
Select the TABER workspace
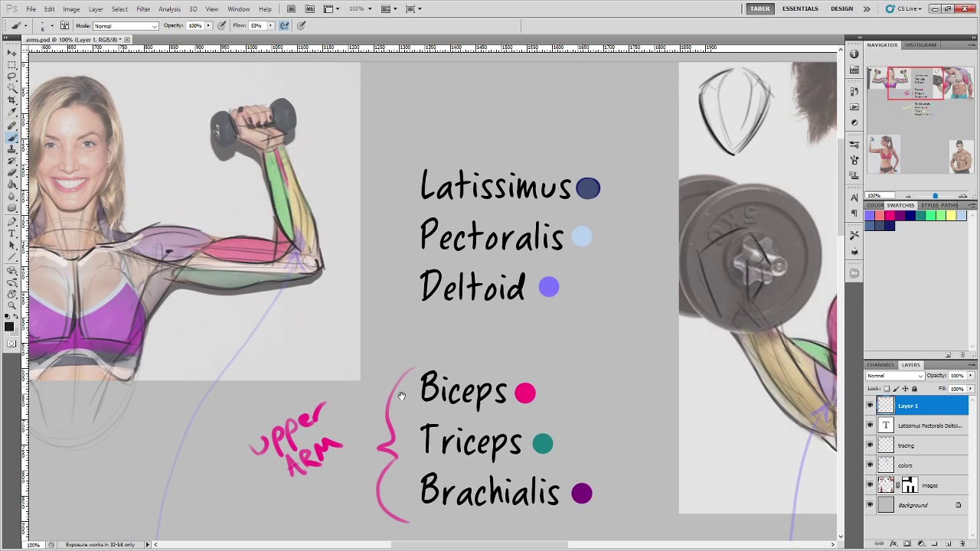click(759, 9)
